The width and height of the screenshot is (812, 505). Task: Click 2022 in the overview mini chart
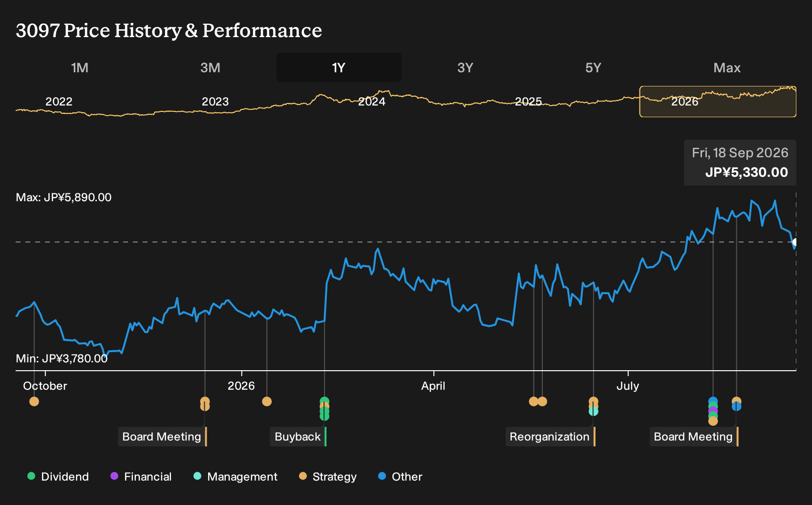tap(59, 102)
